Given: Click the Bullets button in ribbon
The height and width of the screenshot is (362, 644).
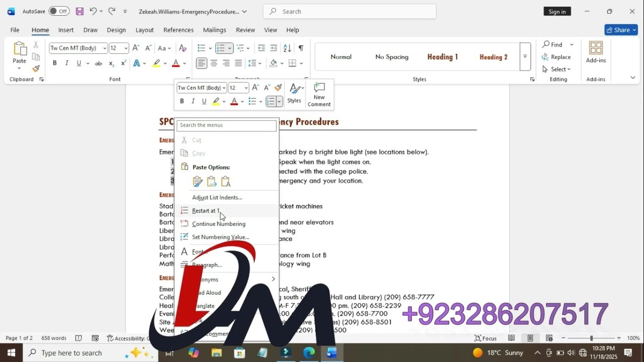Looking at the screenshot, I should tap(201, 48).
